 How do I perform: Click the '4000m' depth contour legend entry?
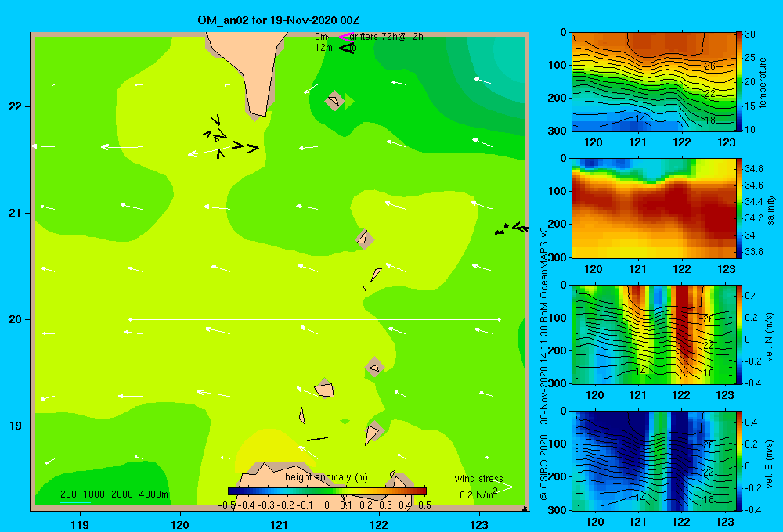point(153,494)
